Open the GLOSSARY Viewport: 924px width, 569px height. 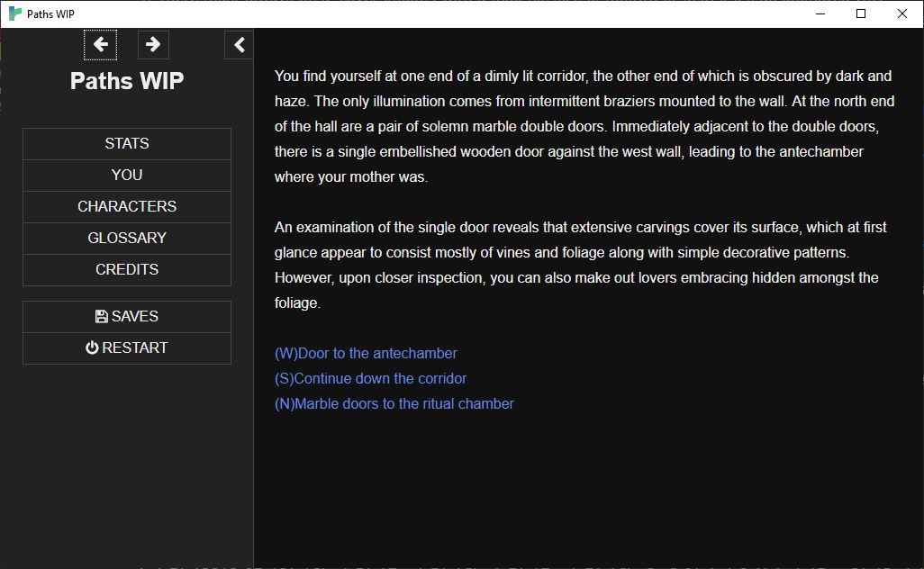(126, 238)
